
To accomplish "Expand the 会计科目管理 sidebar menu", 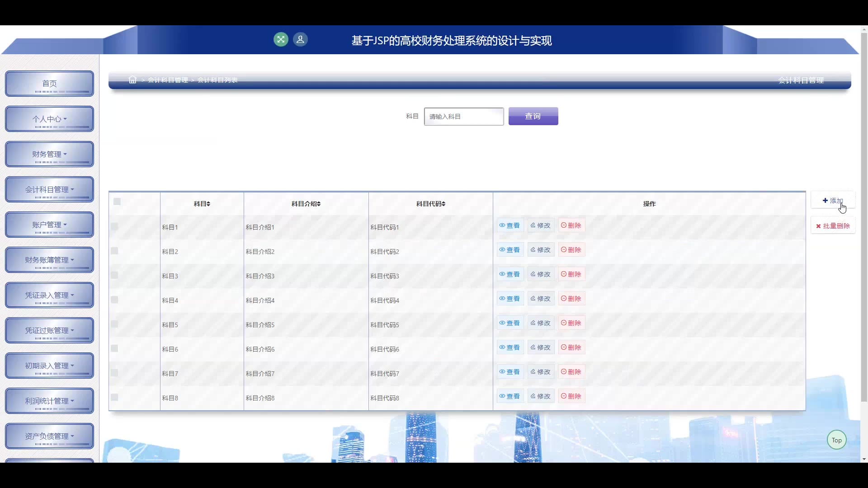I will click(49, 189).
